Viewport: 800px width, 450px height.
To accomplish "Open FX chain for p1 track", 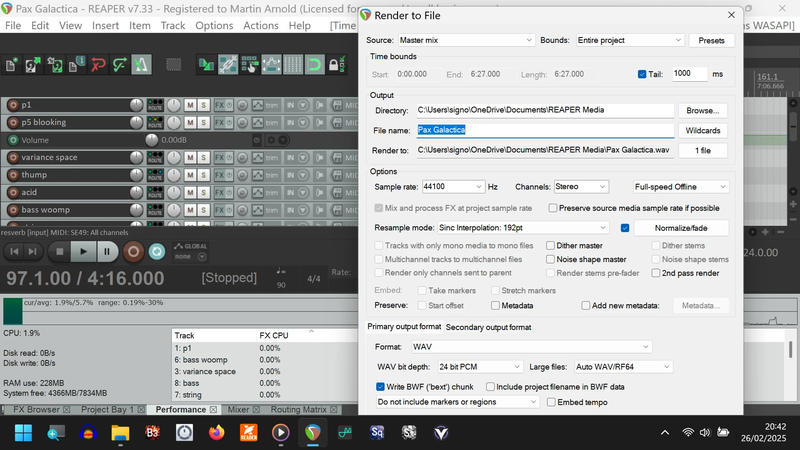I will tap(219, 105).
